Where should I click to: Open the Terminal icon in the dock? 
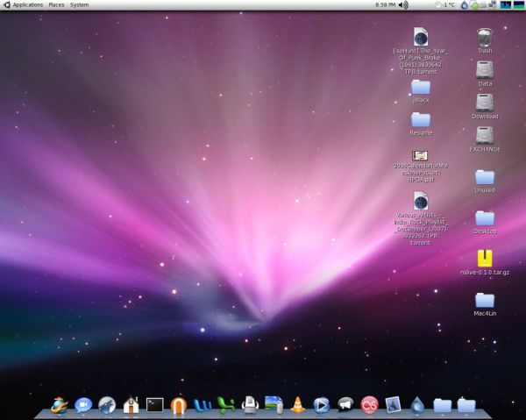point(155,405)
